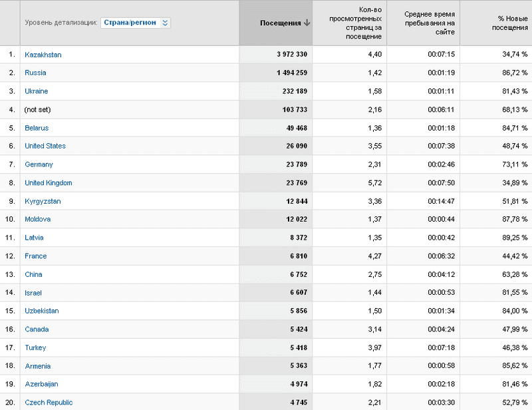Select United States time on site 00:07:38
This screenshot has height=410, width=532.
click(441, 146)
